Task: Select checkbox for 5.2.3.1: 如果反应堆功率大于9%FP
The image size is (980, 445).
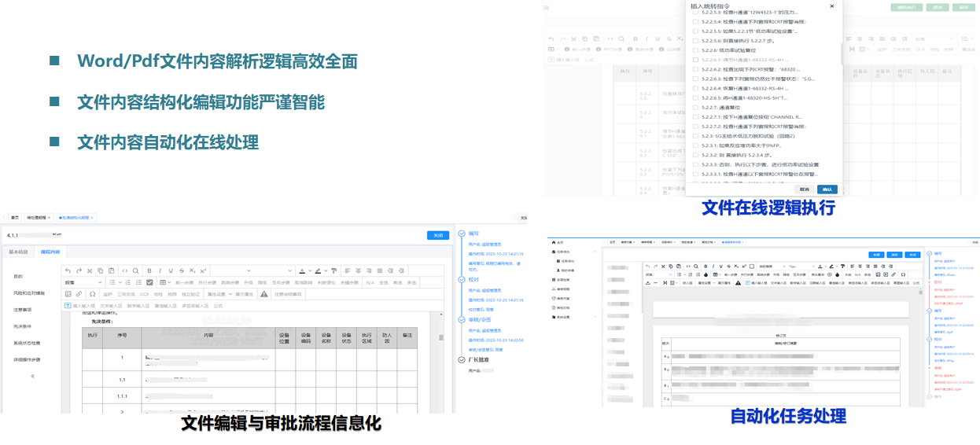Action: [695, 145]
